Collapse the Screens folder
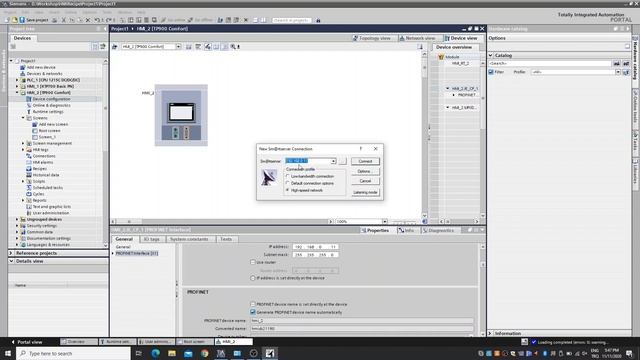This screenshot has width=640, height=360. tap(23, 118)
